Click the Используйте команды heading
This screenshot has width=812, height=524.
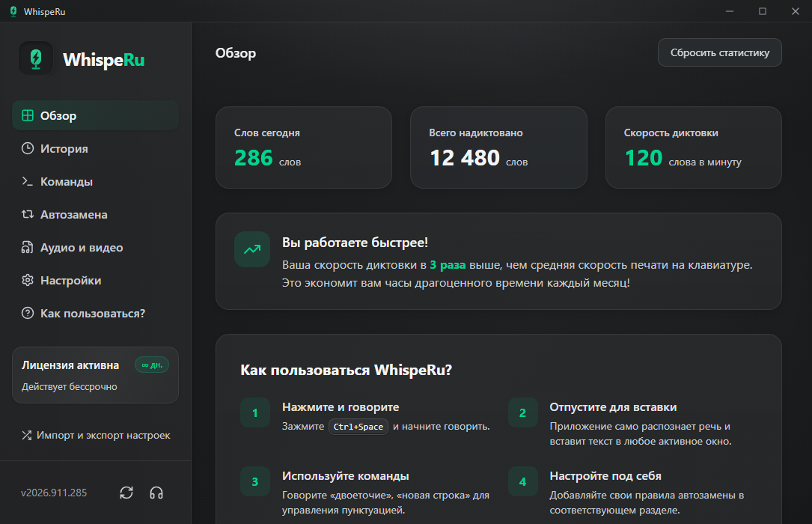346,476
